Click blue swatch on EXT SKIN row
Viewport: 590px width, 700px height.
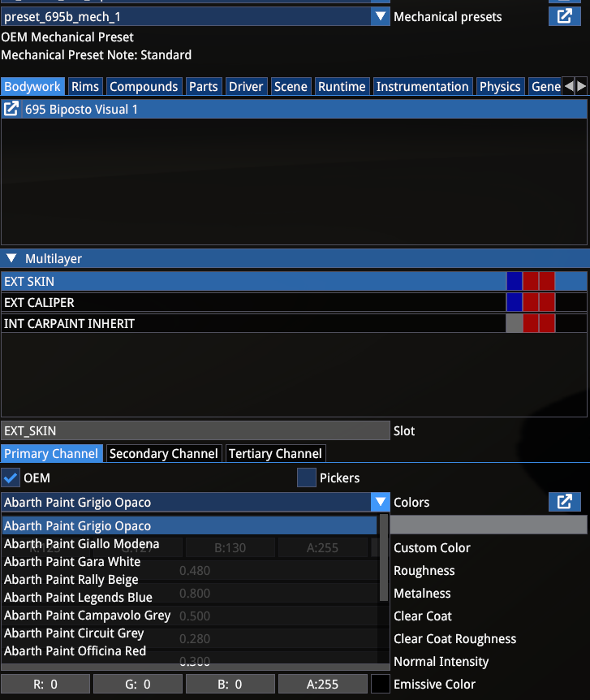[515, 281]
